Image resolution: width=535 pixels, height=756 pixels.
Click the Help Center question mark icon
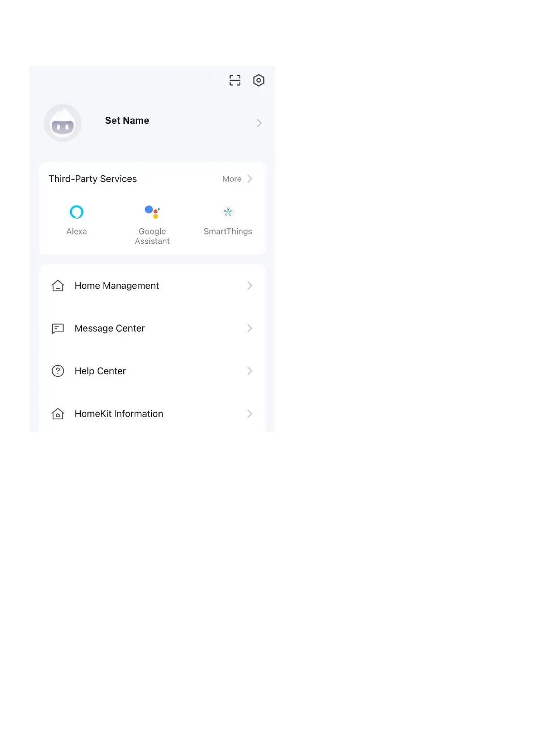[58, 371]
